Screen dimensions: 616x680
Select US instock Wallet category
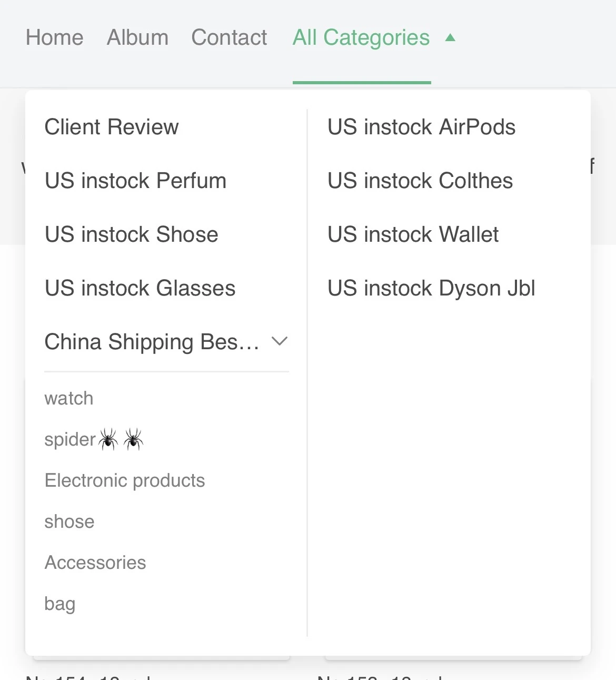pyautogui.click(x=413, y=234)
